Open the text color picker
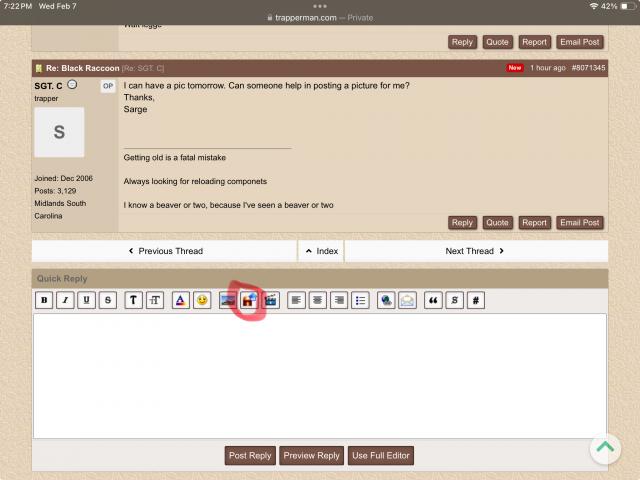The height and width of the screenshot is (480, 640). click(180, 300)
